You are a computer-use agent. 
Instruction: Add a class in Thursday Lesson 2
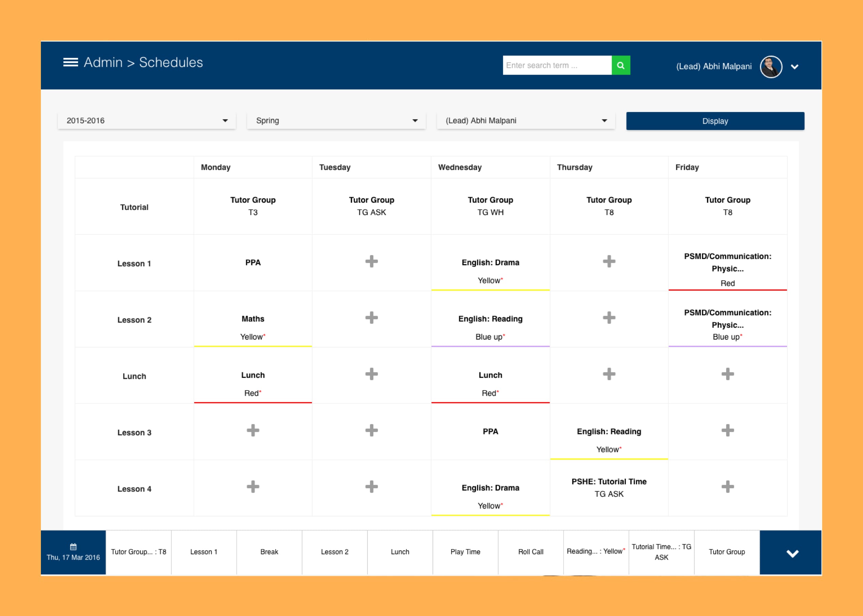pos(609,318)
